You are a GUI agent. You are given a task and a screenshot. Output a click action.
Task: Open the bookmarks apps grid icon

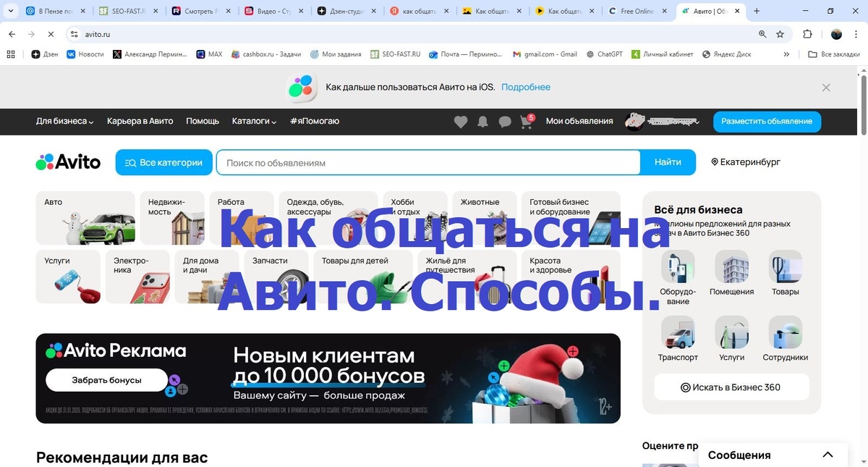pos(10,54)
